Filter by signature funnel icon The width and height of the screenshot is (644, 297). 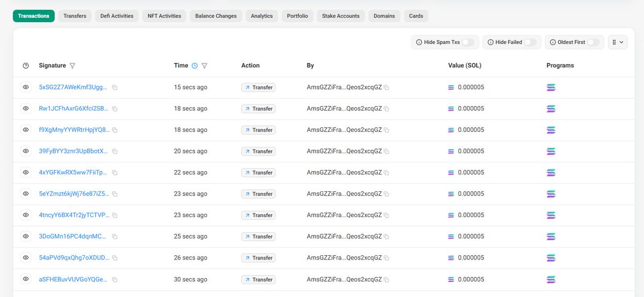[x=72, y=66]
